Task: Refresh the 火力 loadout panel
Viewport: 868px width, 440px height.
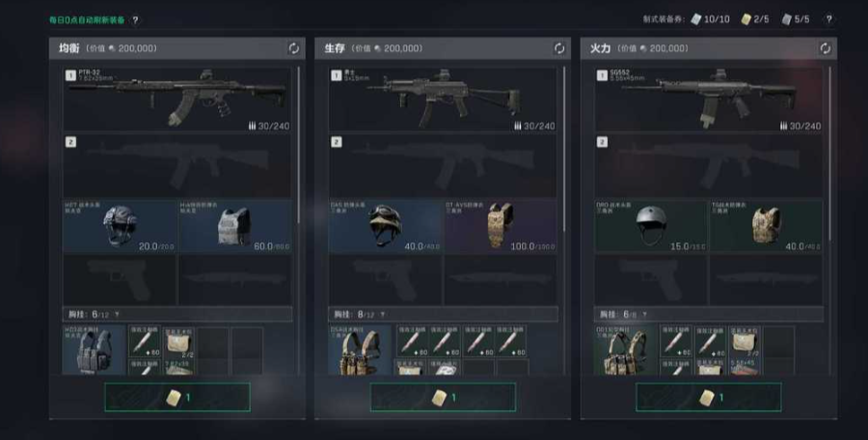Action: (826, 48)
